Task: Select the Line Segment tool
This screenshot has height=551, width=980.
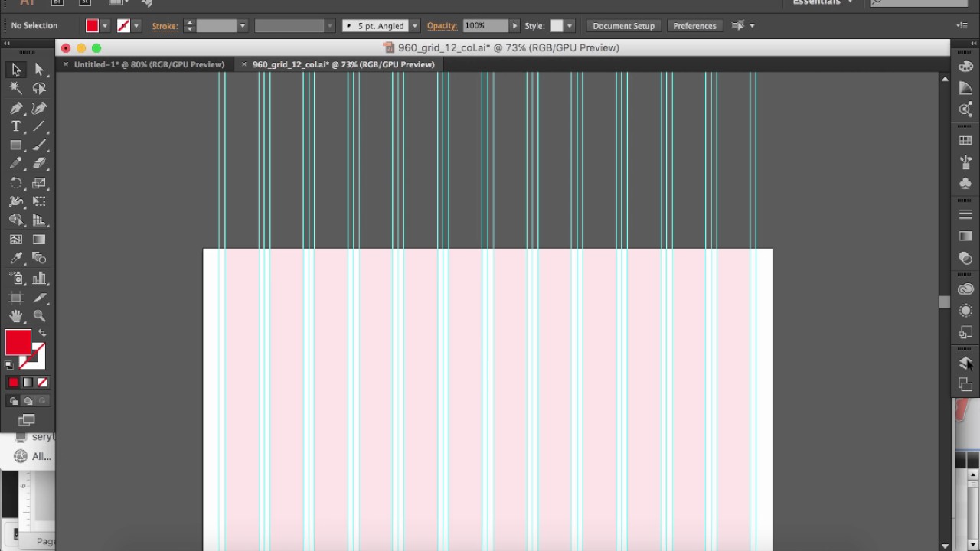Action: [39, 126]
